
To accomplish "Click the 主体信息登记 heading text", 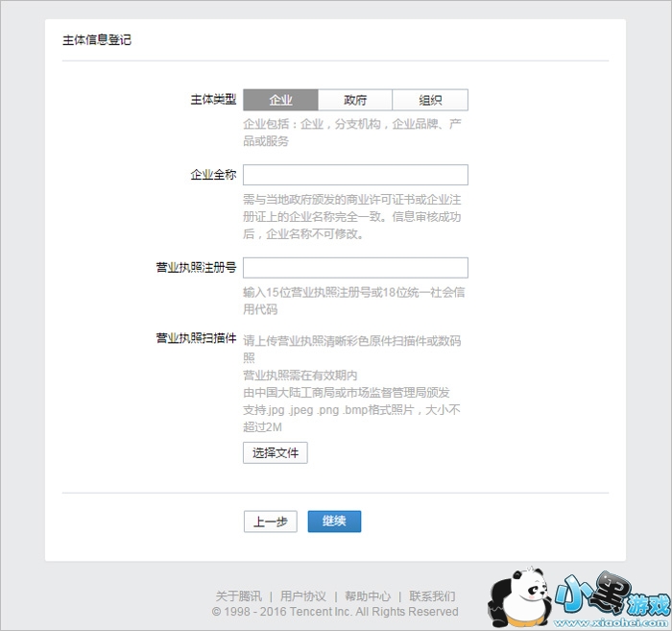I will (x=97, y=40).
